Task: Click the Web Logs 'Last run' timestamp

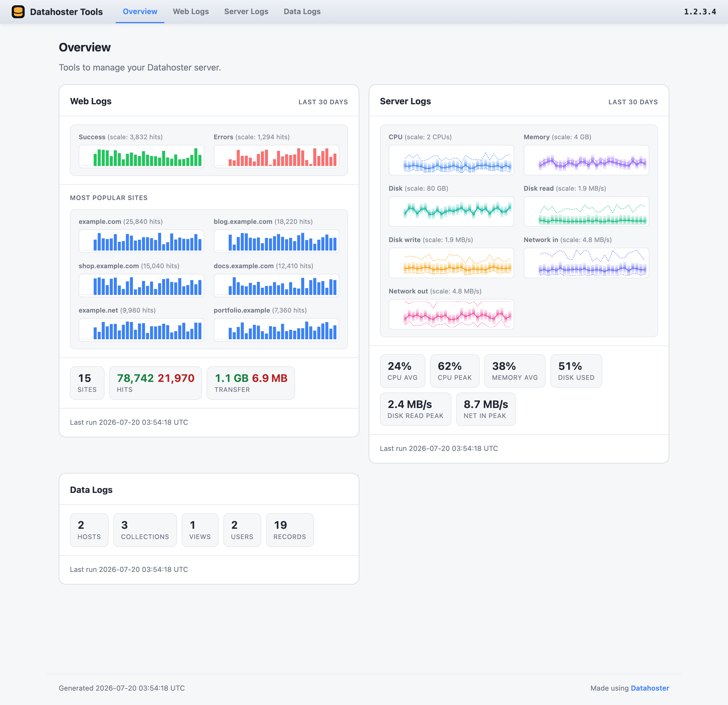Action: tap(129, 422)
